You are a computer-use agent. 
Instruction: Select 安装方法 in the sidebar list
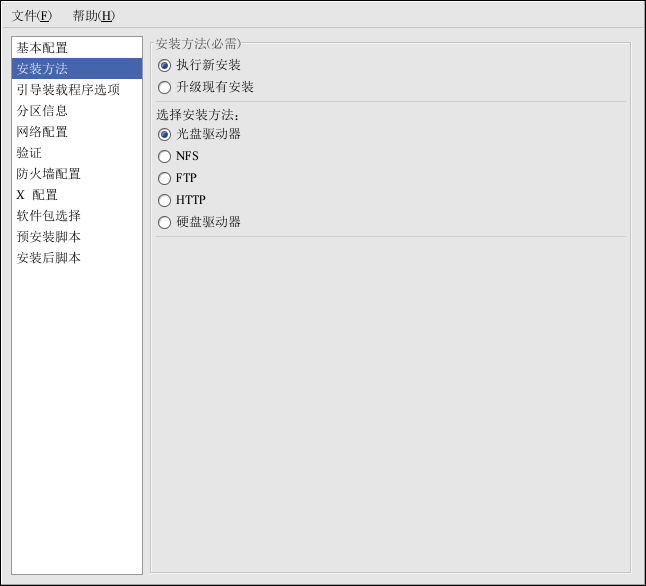(x=77, y=68)
